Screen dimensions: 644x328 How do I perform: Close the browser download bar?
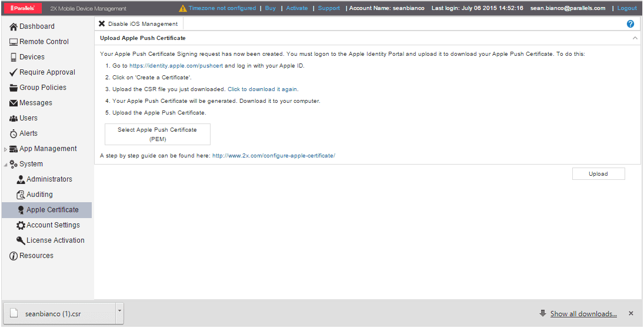click(x=631, y=314)
